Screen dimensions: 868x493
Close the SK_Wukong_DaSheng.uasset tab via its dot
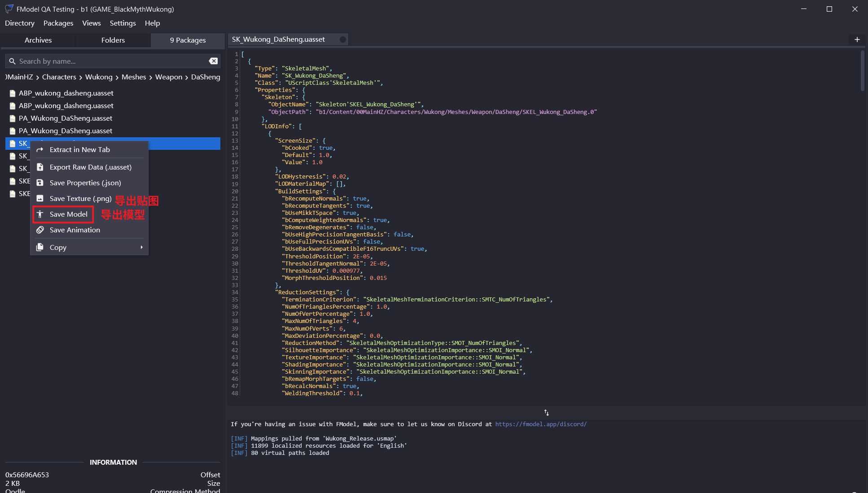click(343, 39)
